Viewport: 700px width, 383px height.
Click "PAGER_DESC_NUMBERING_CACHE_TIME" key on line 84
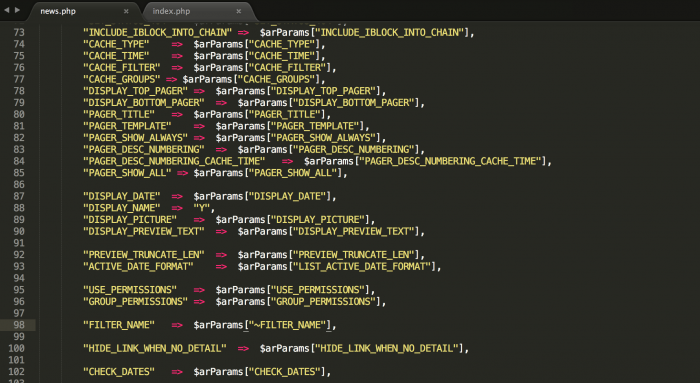[174, 161]
